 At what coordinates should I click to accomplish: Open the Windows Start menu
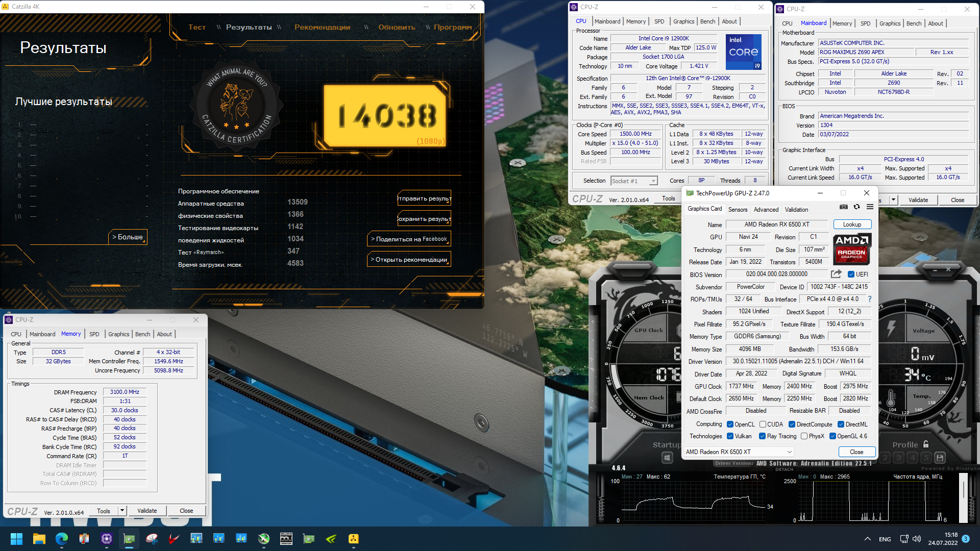16,539
